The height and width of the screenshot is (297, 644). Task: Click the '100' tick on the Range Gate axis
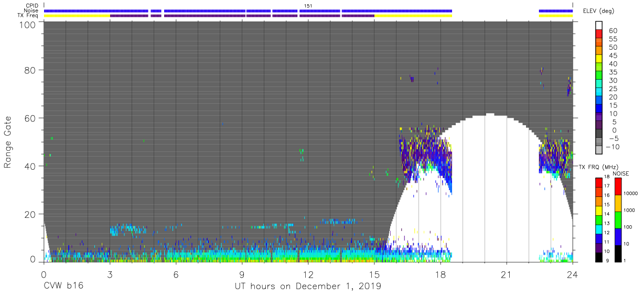pyautogui.click(x=28, y=25)
